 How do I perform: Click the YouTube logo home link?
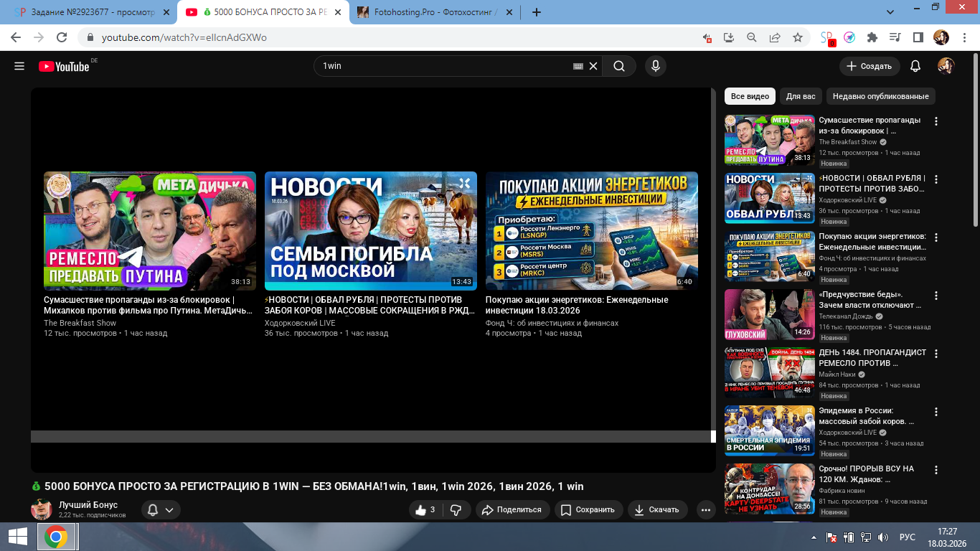coord(64,66)
